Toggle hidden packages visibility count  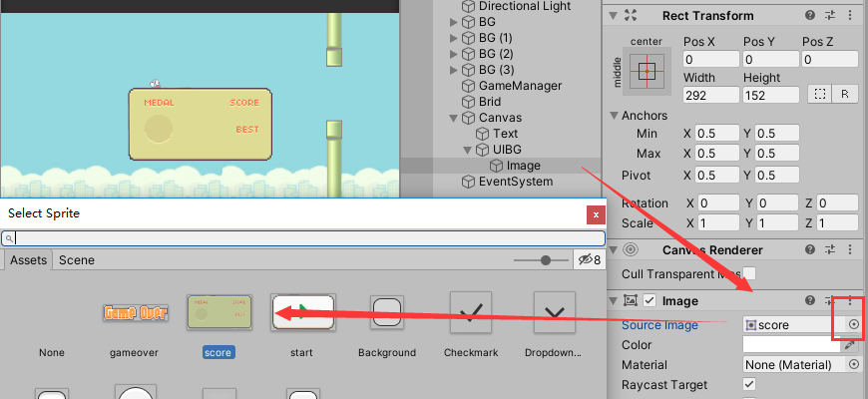point(589,259)
